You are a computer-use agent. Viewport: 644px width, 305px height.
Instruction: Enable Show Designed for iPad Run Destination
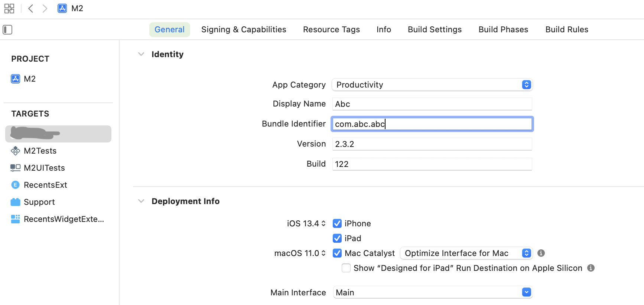(346, 268)
